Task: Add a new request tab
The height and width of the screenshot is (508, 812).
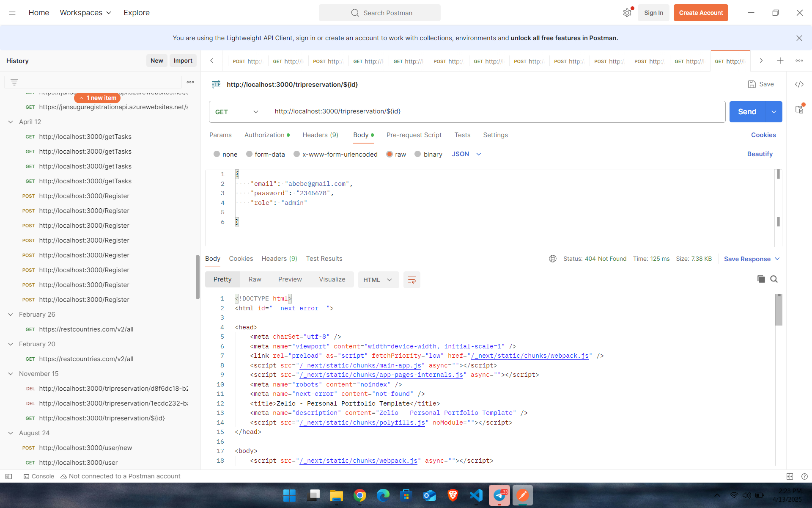Action: (780, 61)
